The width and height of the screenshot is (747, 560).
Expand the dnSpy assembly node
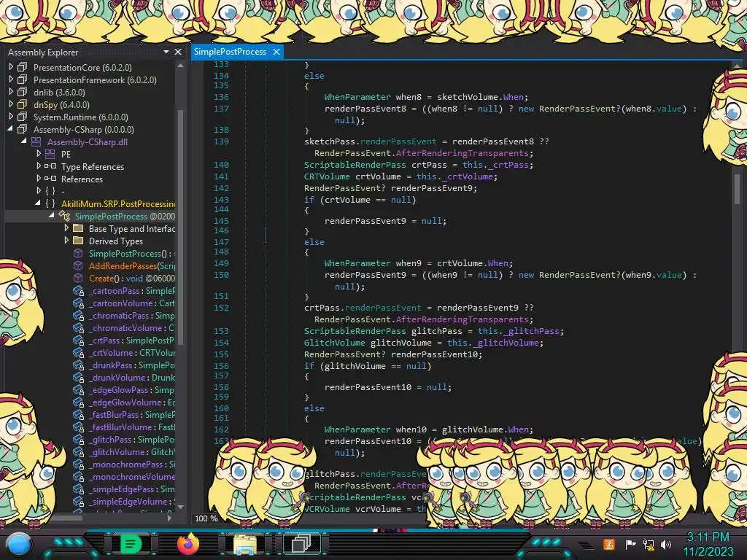point(11,104)
